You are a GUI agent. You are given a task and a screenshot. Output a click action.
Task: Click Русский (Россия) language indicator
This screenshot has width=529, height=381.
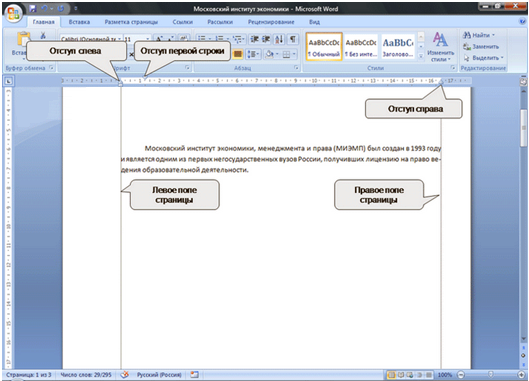(159, 375)
